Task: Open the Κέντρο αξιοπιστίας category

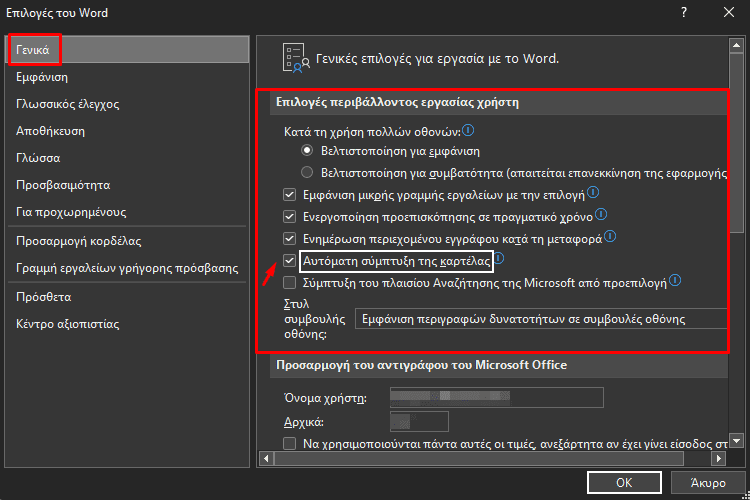Action: [x=127, y=324]
